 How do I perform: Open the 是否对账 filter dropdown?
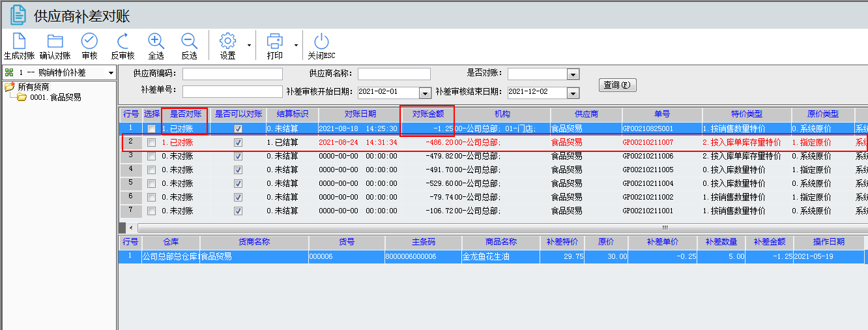tap(573, 74)
